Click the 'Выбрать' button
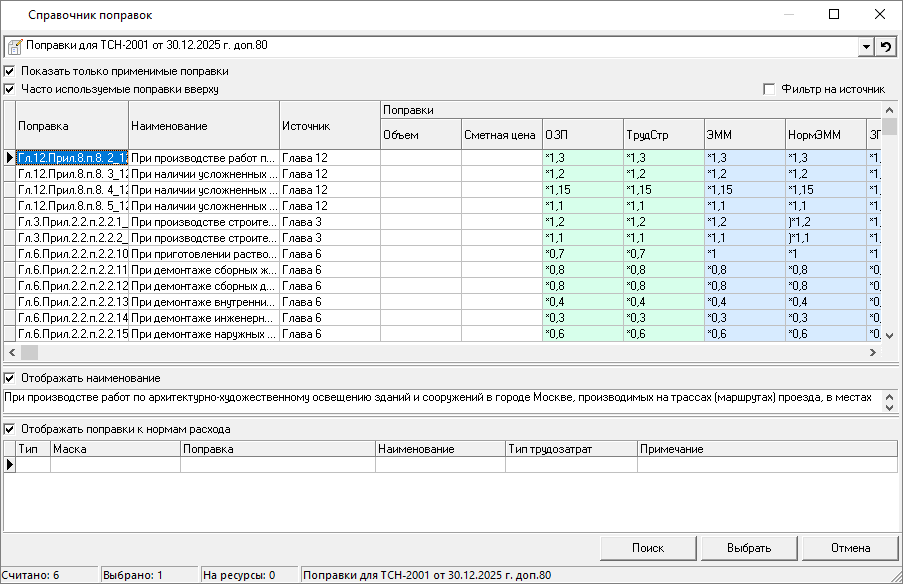Image resolution: width=903 pixels, height=584 pixels. (x=749, y=548)
